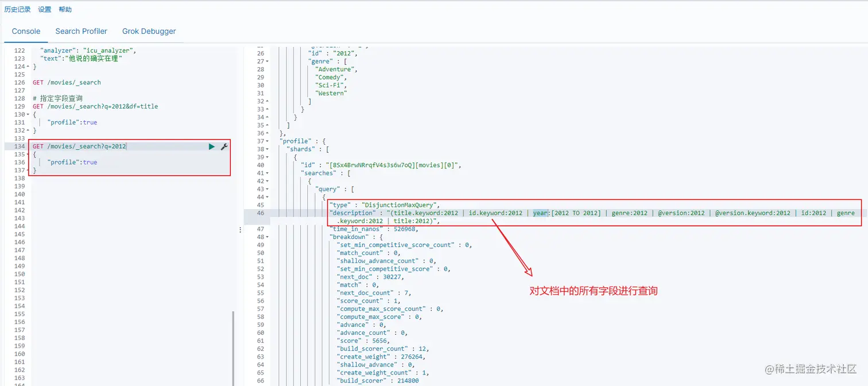Click the request editor vertical scrollbar
Viewport: 868px width, 386px height.
click(233, 348)
